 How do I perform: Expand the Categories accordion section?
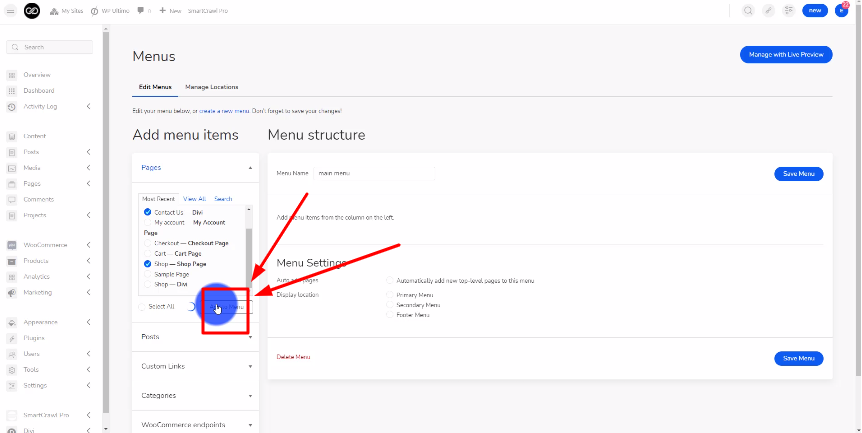coord(195,395)
